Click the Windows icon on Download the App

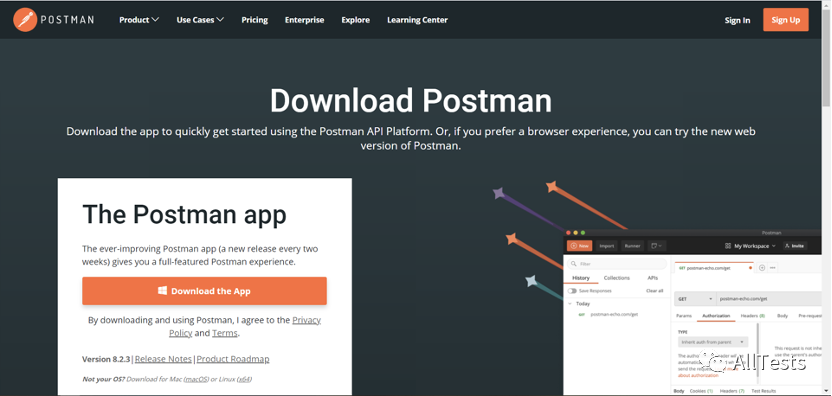coord(163,290)
